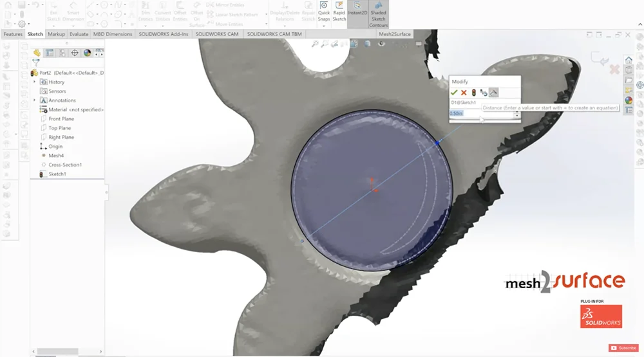Viewport: 644px width, 357px height.
Task: Click the YouTube Subscribe button
Action: coord(623,348)
